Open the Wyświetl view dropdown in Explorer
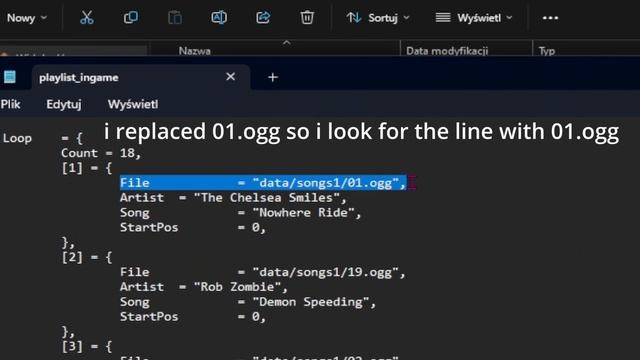 pos(473,18)
